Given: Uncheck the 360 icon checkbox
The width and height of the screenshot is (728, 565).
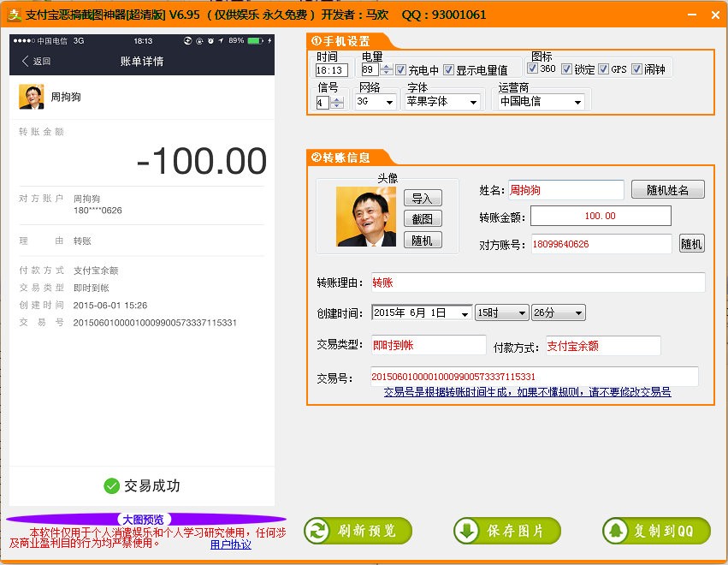Looking at the screenshot, I should [533, 68].
